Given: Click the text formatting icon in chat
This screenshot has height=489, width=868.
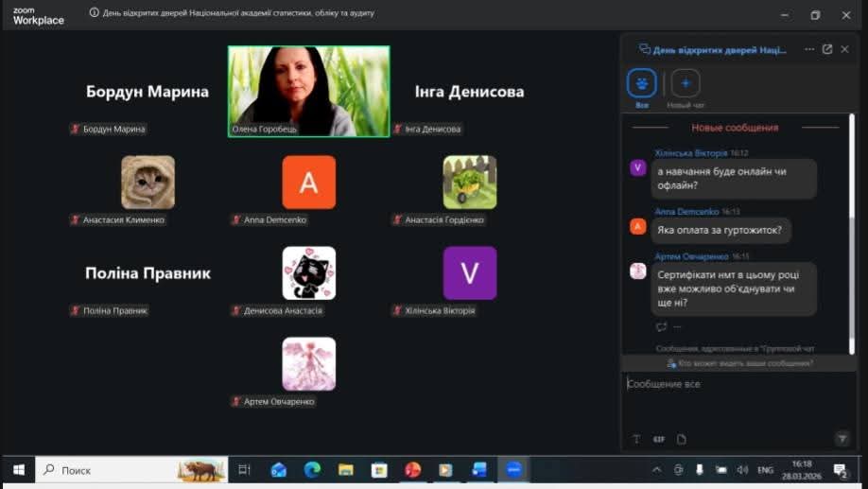Looking at the screenshot, I should 636,439.
